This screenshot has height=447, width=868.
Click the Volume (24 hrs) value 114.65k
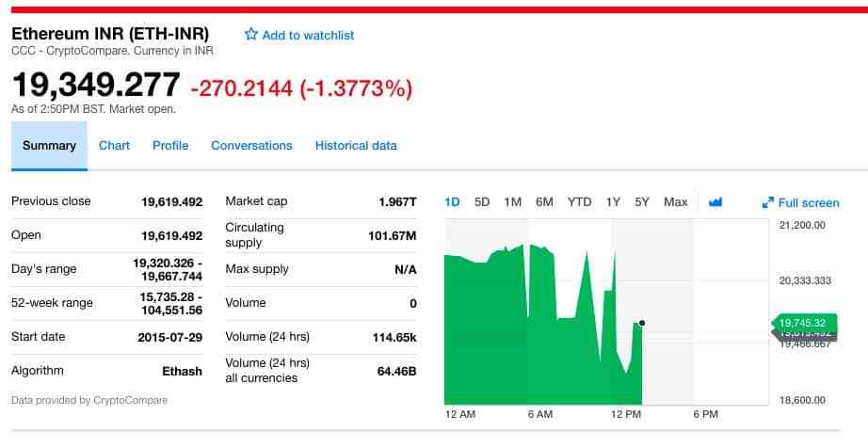point(394,338)
